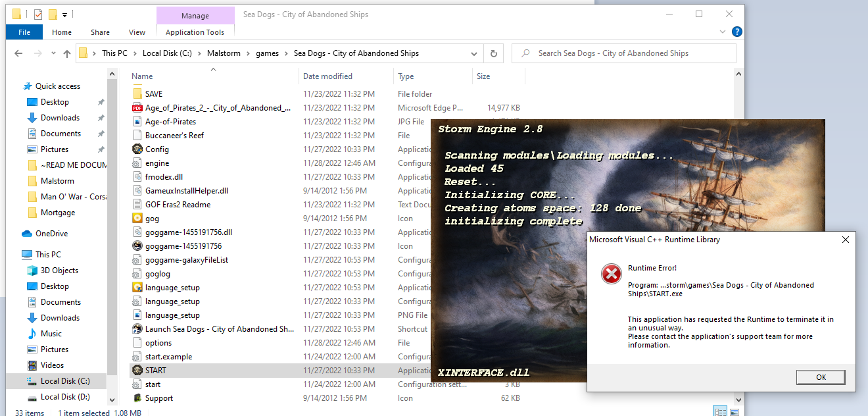This screenshot has height=416, width=868.
Task: Expand Malstorm breadcrumb chevron
Action: click(250, 54)
